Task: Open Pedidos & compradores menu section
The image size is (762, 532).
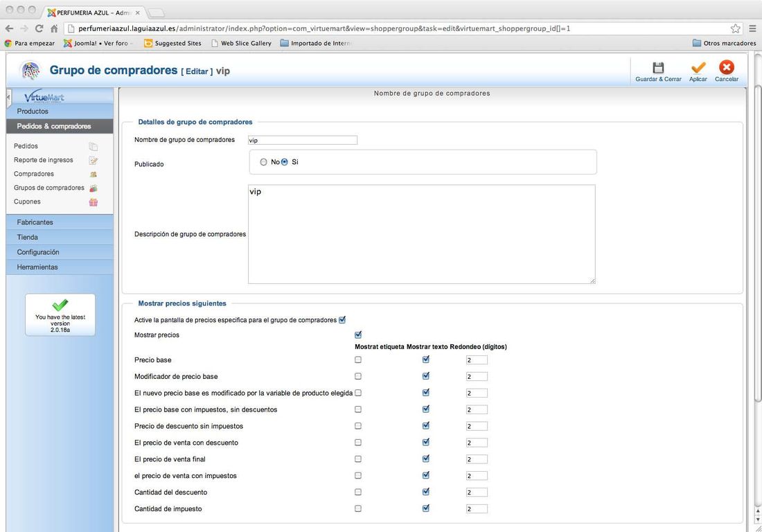Action: (x=60, y=126)
